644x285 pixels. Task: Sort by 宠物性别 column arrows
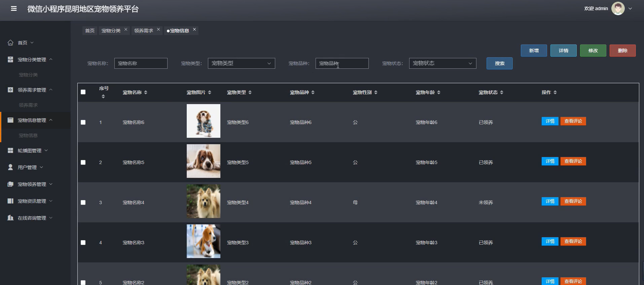(x=376, y=92)
